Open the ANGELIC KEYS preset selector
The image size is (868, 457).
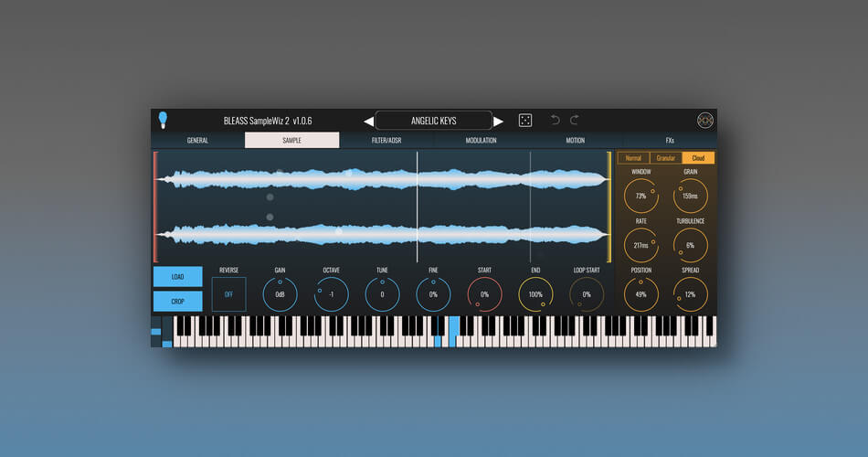coord(433,121)
